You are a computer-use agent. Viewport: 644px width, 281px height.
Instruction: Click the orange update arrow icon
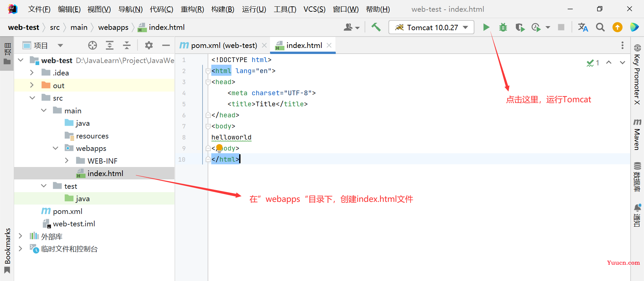617,27
